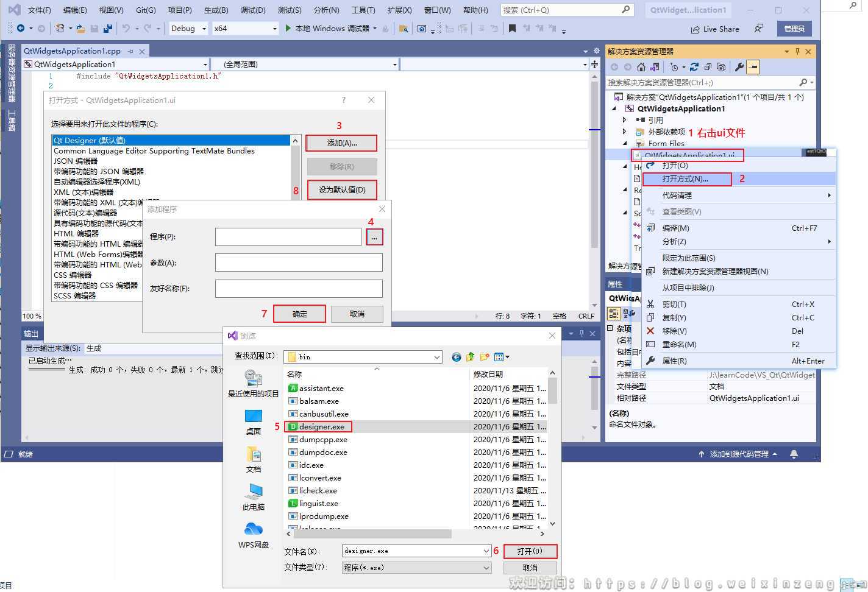Click This PC in Browse dialog sidebar

[254, 497]
